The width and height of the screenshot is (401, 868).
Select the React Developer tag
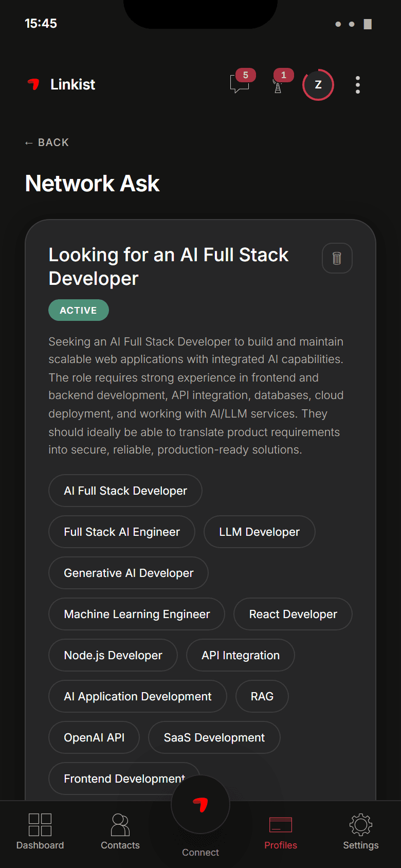(293, 614)
